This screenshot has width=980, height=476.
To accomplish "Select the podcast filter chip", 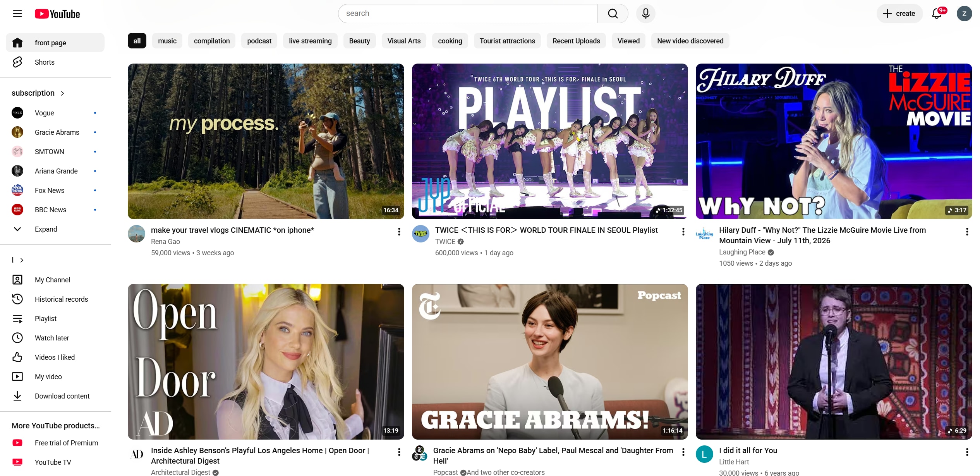I will (x=259, y=41).
